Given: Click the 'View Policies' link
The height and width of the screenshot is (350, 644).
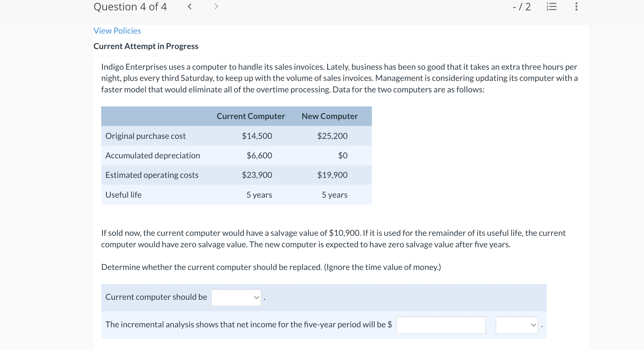Looking at the screenshot, I should pyautogui.click(x=117, y=30).
